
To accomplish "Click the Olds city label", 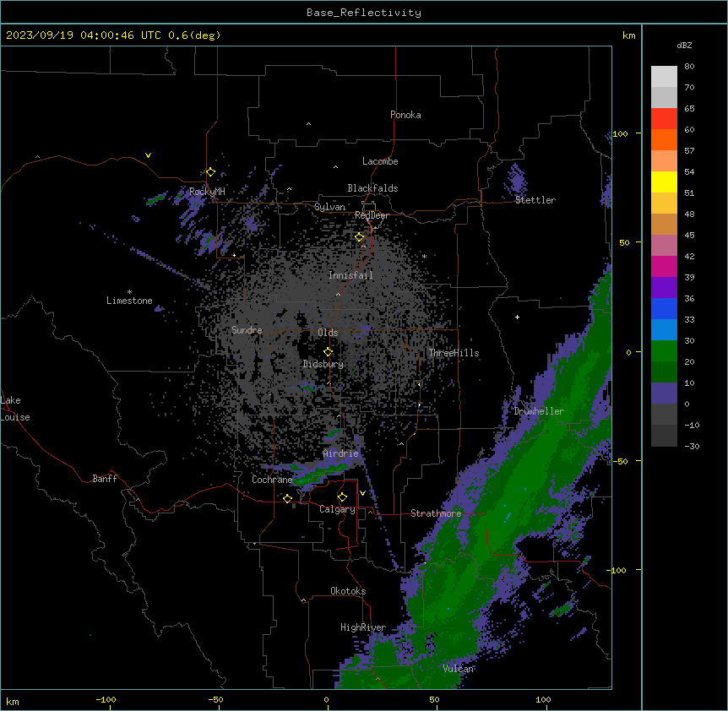I will (328, 333).
